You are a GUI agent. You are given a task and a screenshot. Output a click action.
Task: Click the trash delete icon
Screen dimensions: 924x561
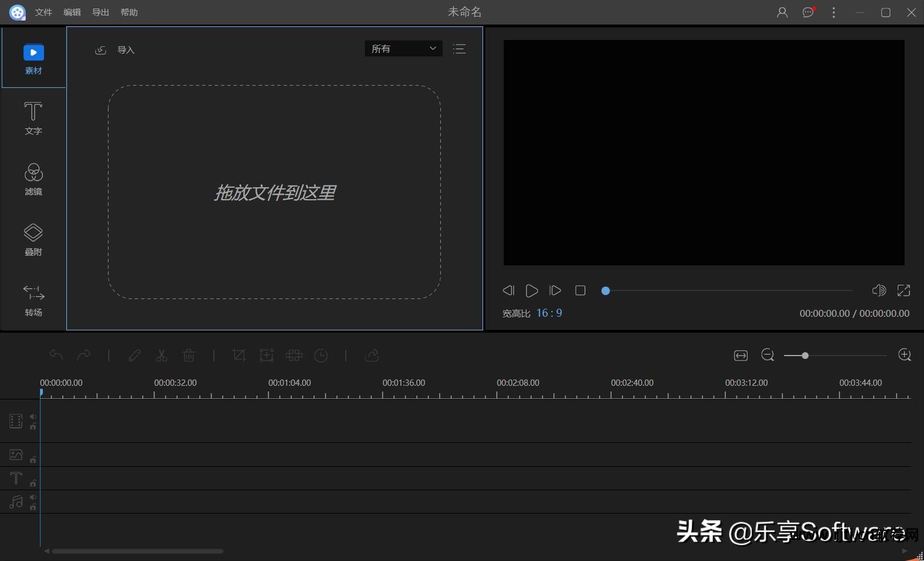pyautogui.click(x=189, y=356)
